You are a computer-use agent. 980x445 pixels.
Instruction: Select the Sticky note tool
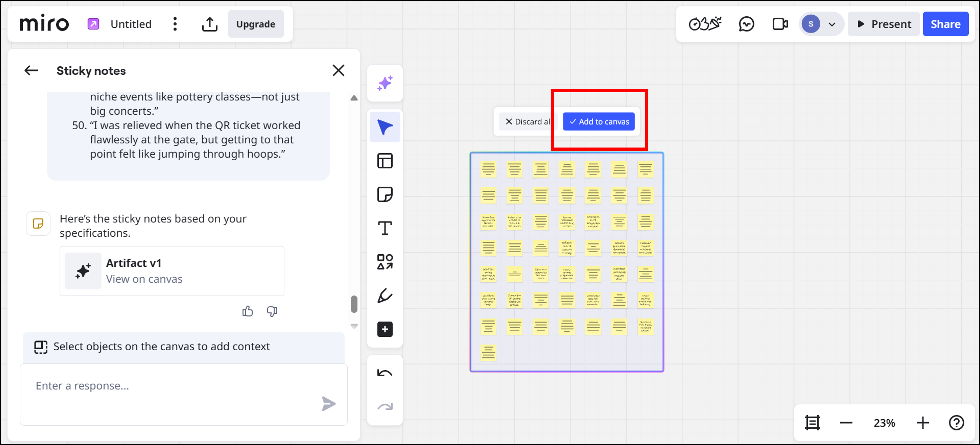(x=385, y=194)
